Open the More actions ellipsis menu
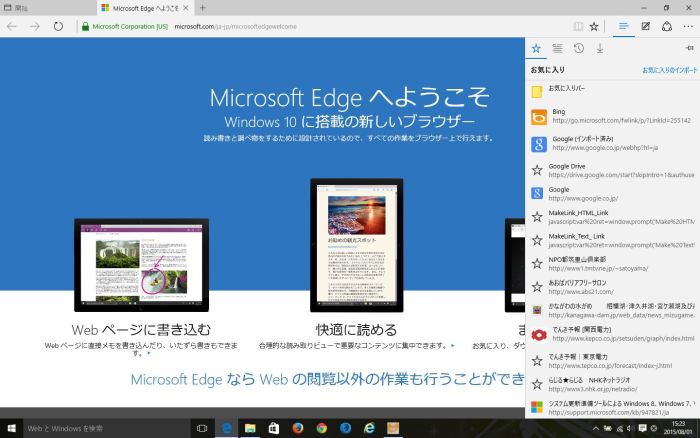This screenshot has height=438, width=700. 687,26
